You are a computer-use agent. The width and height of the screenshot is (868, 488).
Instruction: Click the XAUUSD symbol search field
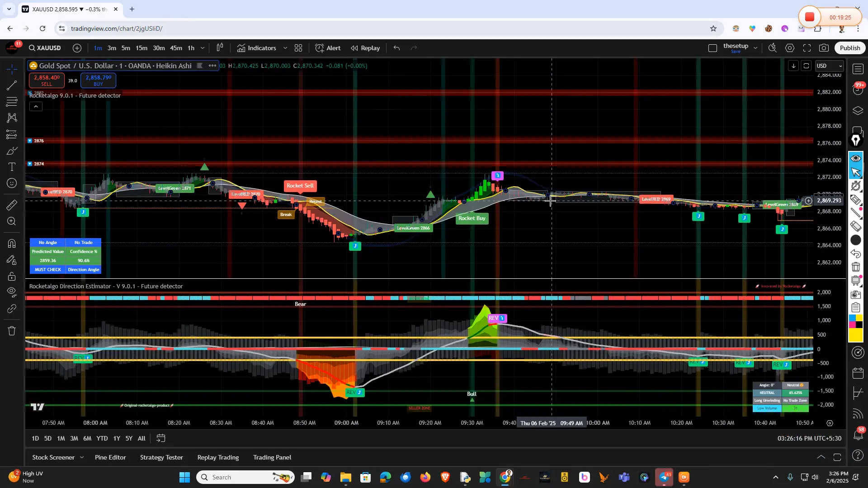click(x=45, y=48)
